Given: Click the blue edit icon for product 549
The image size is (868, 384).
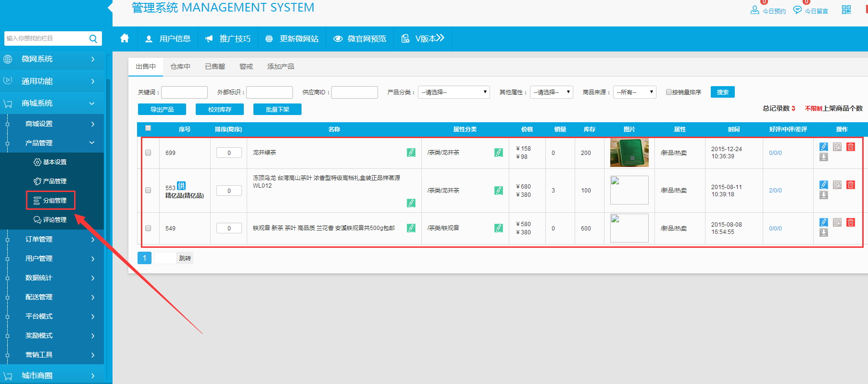Looking at the screenshot, I should click(x=824, y=222).
